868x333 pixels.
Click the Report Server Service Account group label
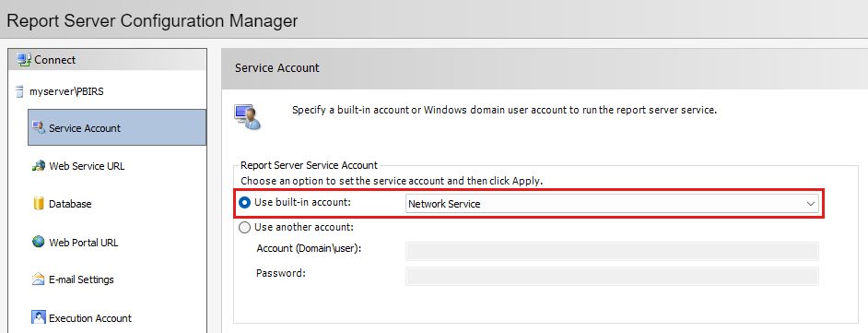(x=309, y=165)
